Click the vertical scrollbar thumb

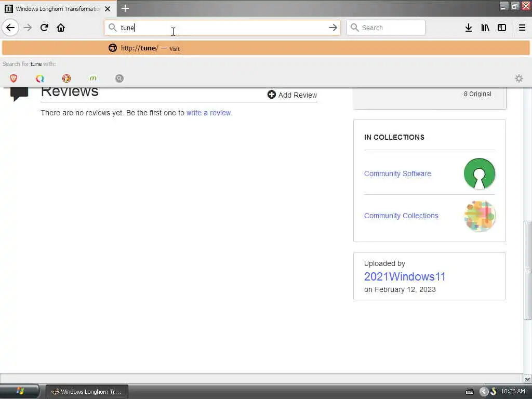pyautogui.click(x=527, y=270)
